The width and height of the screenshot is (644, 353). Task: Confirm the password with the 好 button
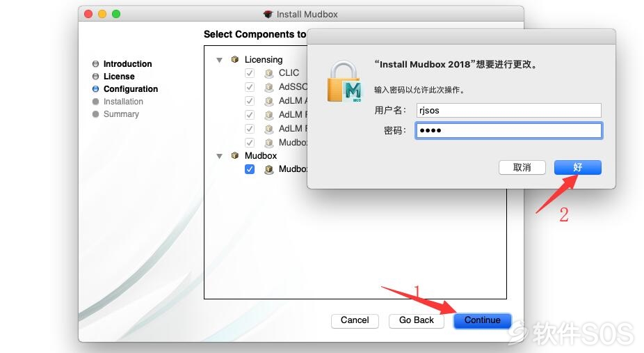tap(577, 167)
